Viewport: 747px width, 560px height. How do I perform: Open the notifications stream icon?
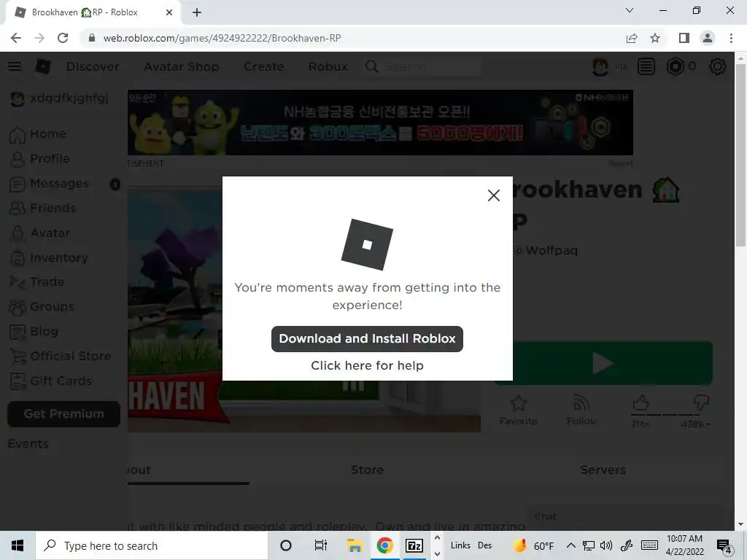[x=646, y=66]
